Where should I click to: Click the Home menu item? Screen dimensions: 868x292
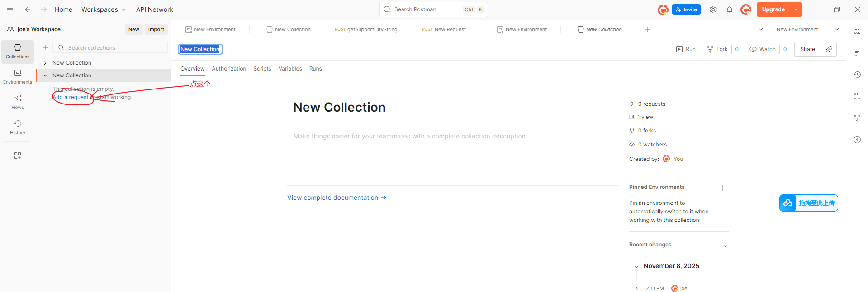63,9
